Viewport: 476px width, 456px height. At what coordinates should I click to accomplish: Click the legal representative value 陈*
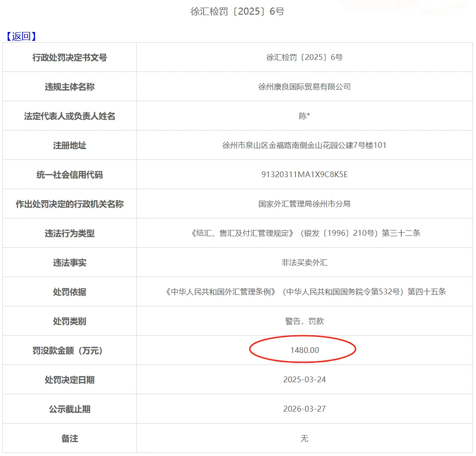pos(304,116)
